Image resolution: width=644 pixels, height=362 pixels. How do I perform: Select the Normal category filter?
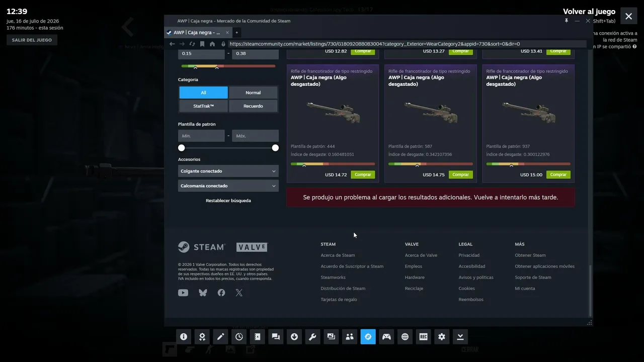click(x=253, y=93)
